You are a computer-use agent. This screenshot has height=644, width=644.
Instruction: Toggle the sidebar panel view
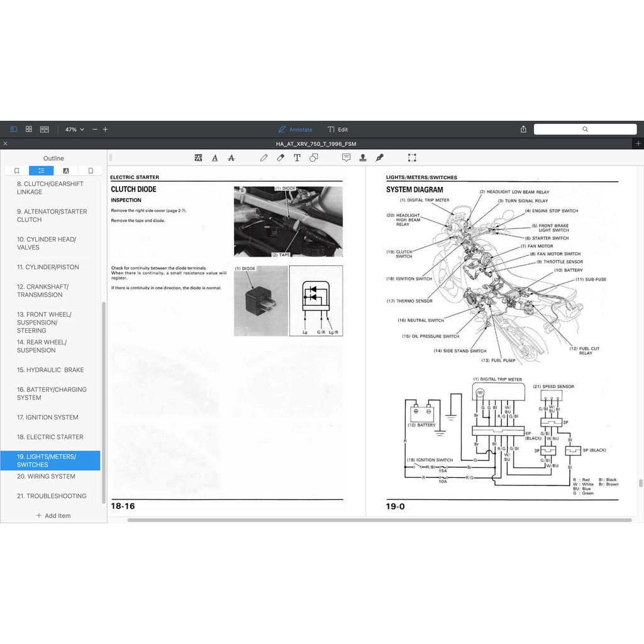point(14,130)
